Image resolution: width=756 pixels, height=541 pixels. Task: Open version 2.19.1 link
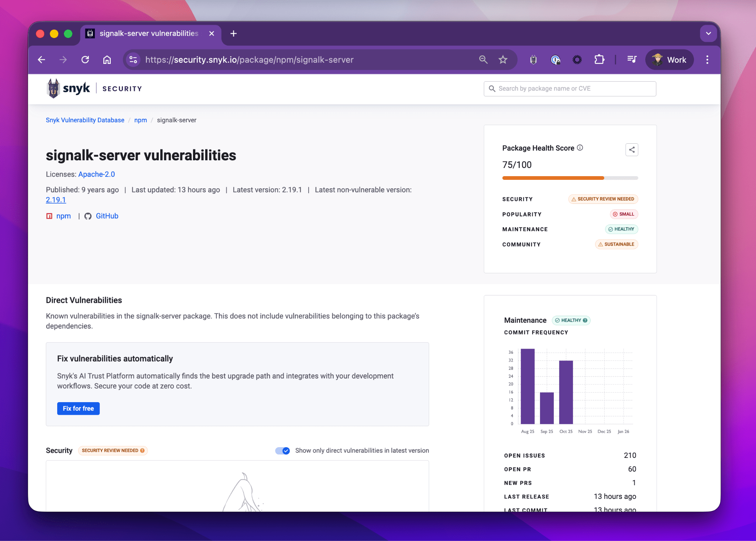pyautogui.click(x=56, y=200)
